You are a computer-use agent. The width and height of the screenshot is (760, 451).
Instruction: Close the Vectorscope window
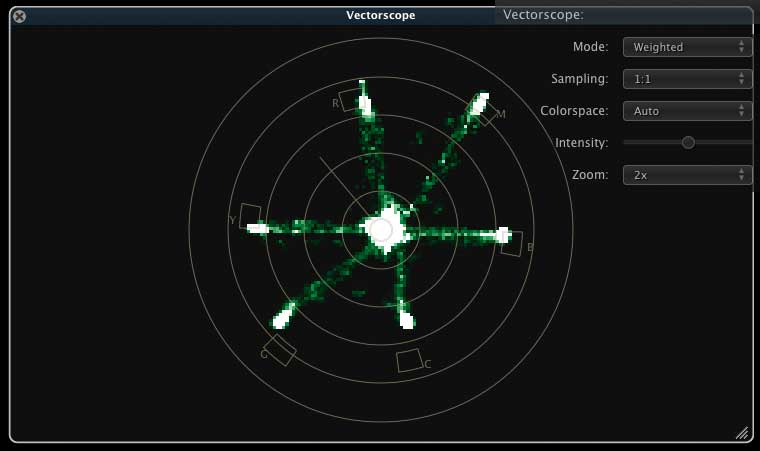coord(19,15)
